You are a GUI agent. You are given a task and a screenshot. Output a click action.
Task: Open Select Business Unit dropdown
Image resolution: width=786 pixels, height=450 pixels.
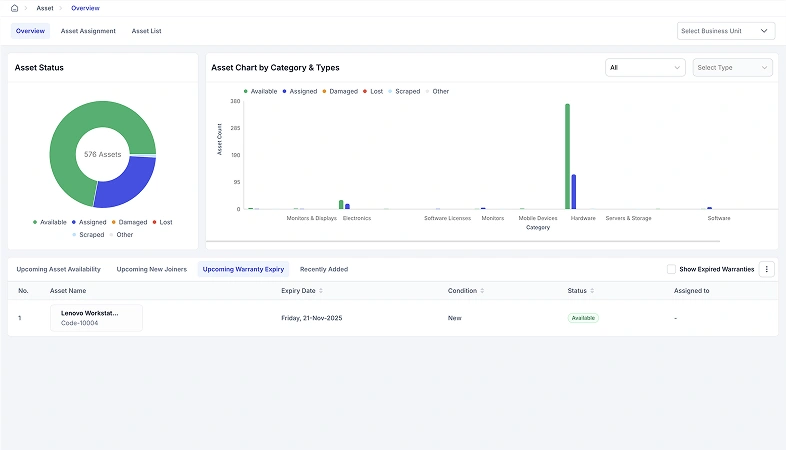click(x=726, y=31)
